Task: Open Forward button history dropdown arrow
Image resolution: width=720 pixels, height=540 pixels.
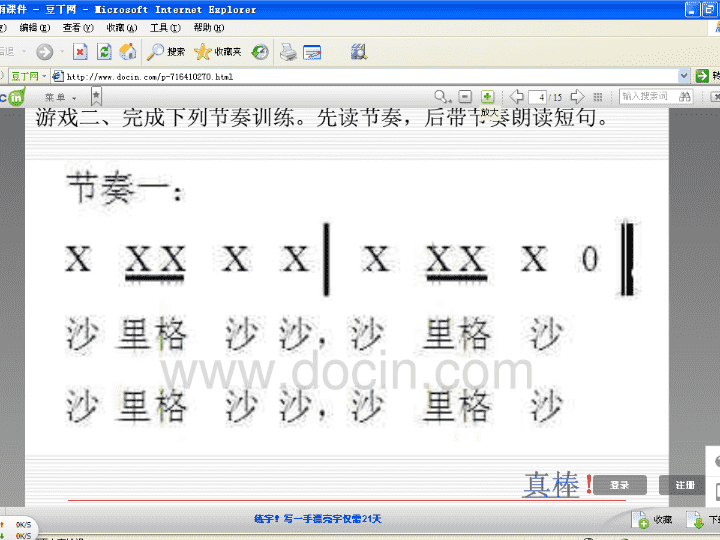Action: pyautogui.click(x=62, y=51)
